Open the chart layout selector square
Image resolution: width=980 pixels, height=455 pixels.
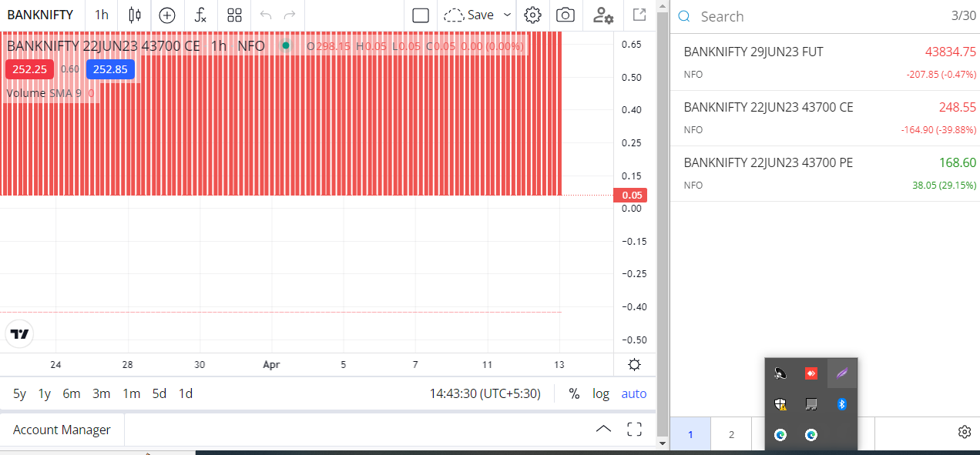[421, 15]
